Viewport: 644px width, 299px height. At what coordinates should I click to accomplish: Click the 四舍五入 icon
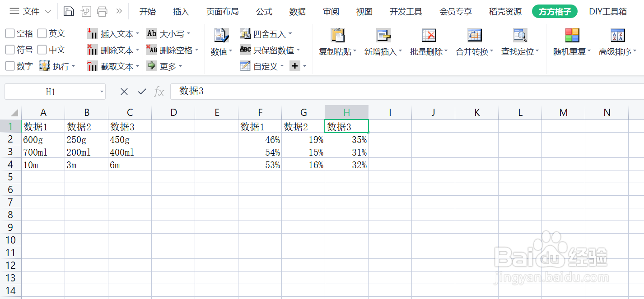(245, 33)
